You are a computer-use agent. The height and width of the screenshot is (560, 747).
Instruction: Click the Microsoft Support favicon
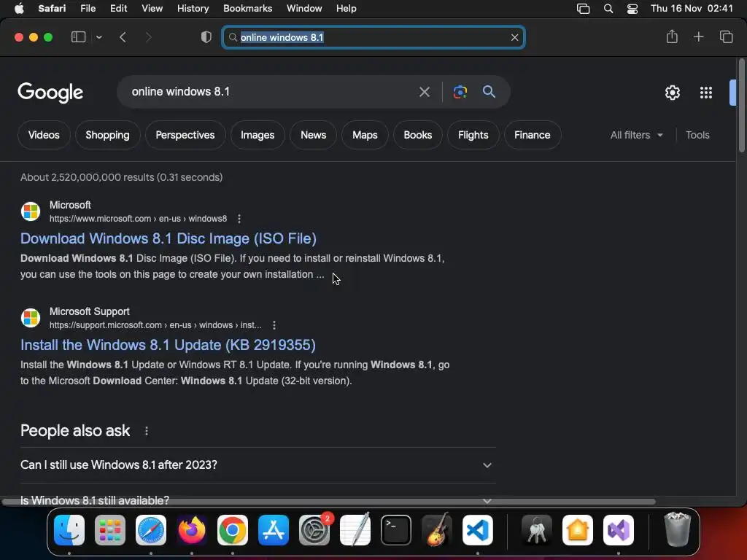pyautogui.click(x=31, y=318)
